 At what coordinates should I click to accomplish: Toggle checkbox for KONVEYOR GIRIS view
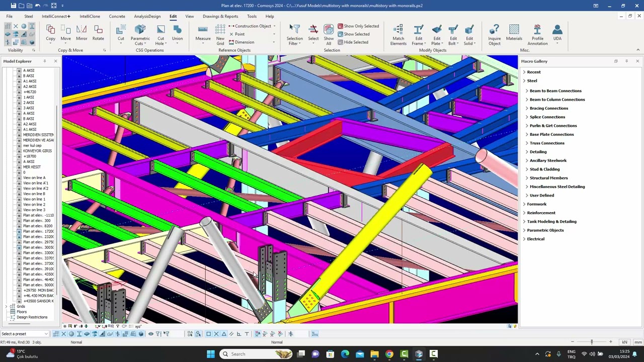click(x=19, y=151)
